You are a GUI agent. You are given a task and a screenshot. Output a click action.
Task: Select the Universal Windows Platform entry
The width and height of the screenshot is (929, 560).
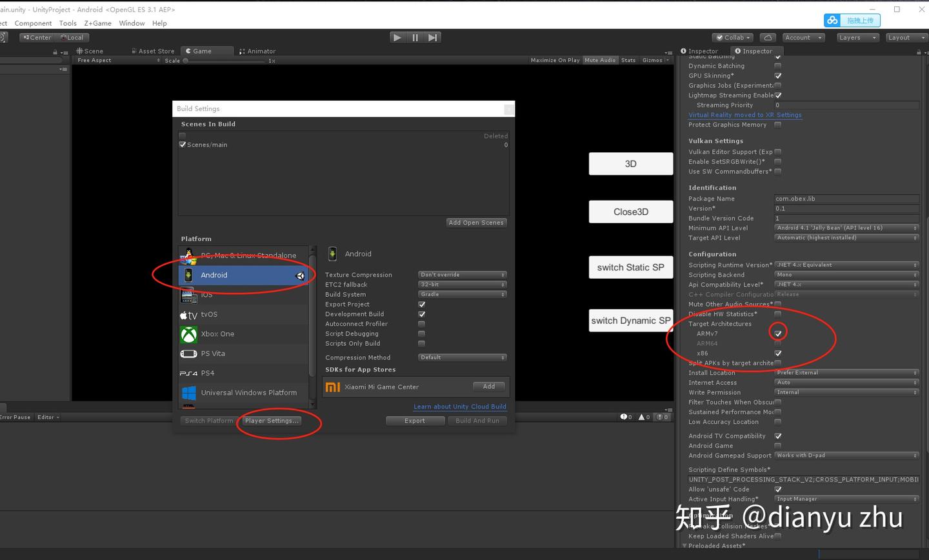coord(250,392)
